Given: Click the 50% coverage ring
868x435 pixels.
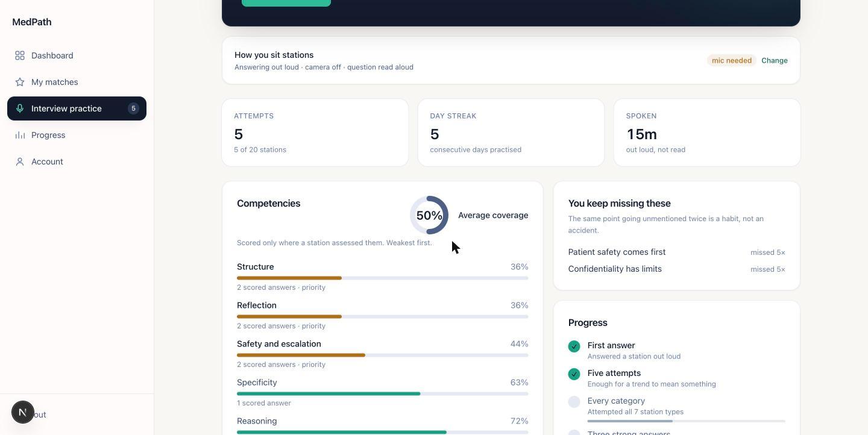Looking at the screenshot, I should coord(429,215).
